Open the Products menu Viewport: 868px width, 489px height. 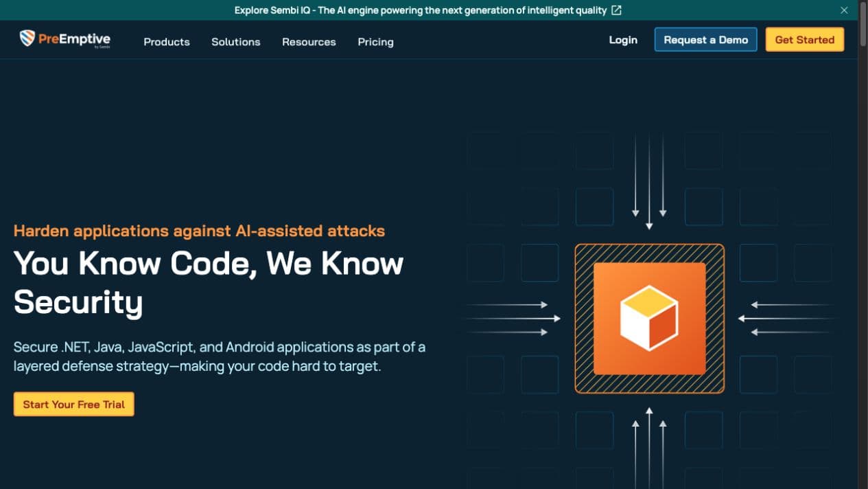167,42
